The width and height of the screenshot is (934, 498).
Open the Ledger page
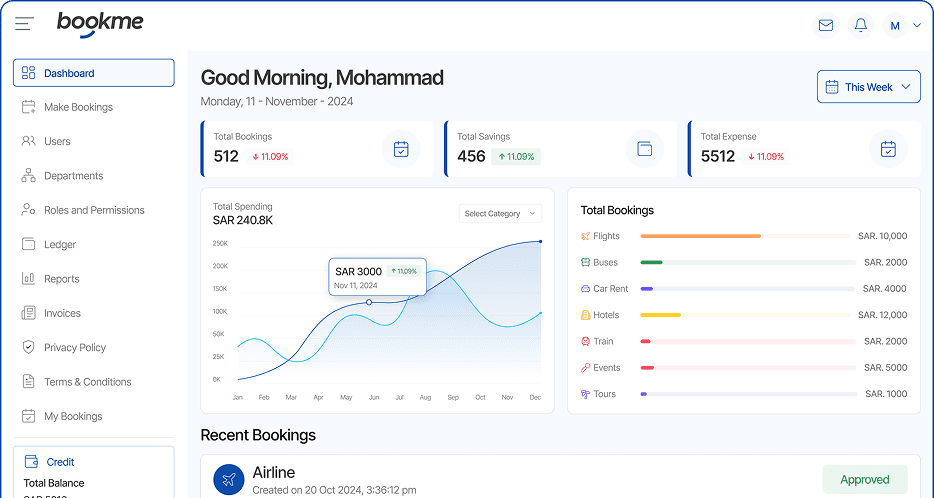pos(60,244)
